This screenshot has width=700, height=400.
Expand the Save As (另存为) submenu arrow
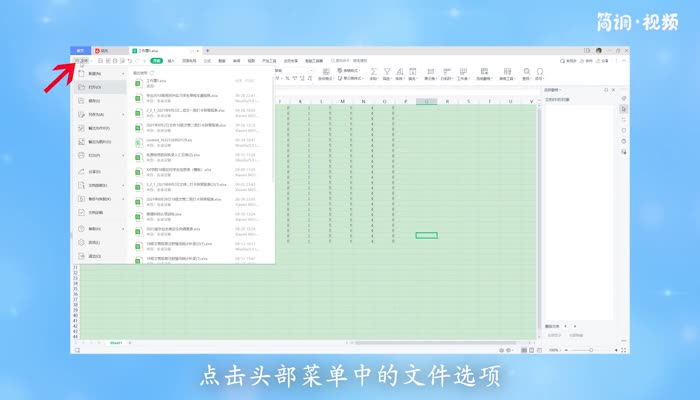point(124,115)
